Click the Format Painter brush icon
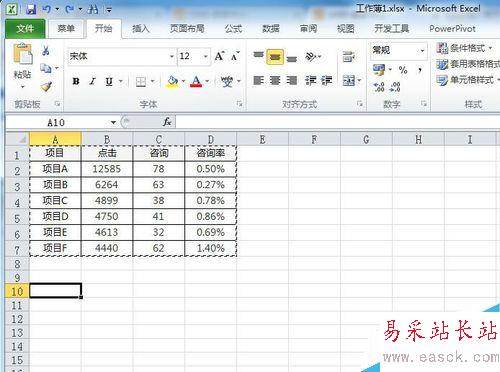 (46, 86)
